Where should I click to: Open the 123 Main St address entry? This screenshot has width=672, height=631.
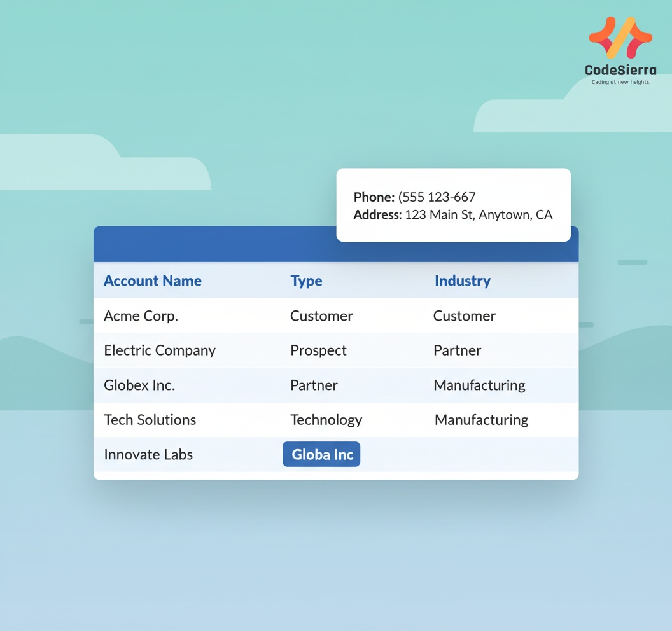click(478, 215)
